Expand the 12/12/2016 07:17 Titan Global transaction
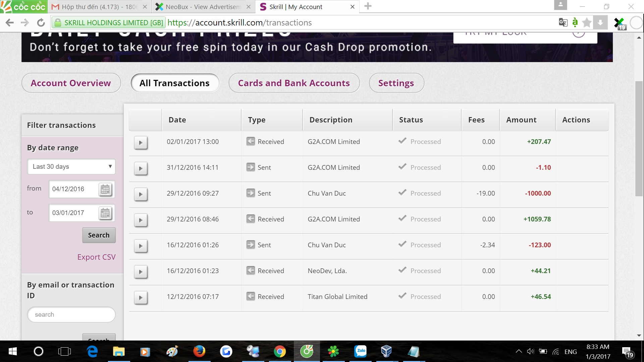This screenshot has height=362, width=644. pos(141,298)
